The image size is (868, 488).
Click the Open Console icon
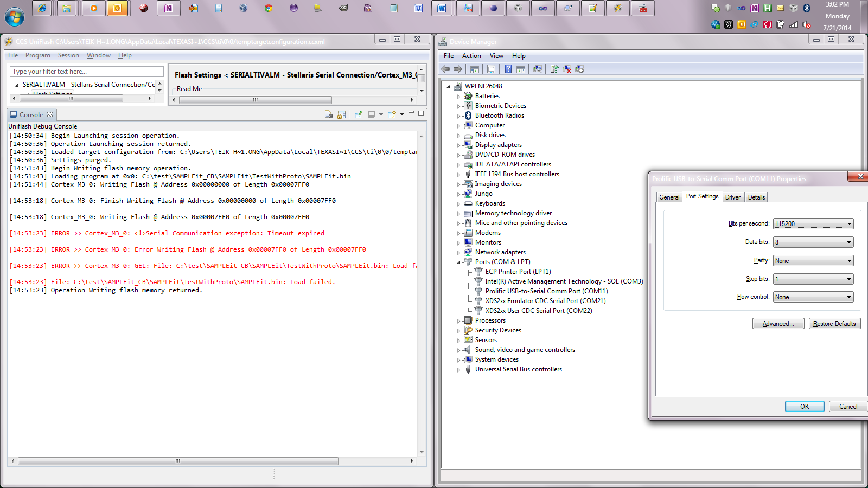(392, 114)
